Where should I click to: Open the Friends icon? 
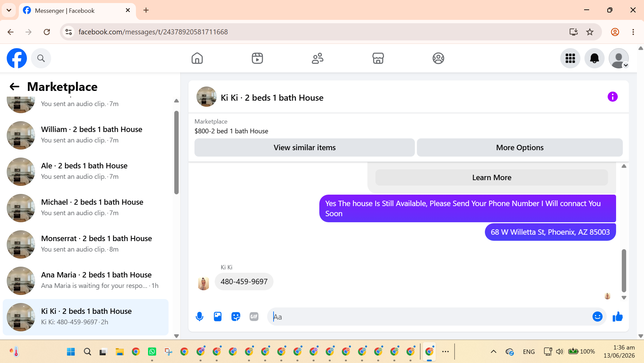(x=318, y=58)
